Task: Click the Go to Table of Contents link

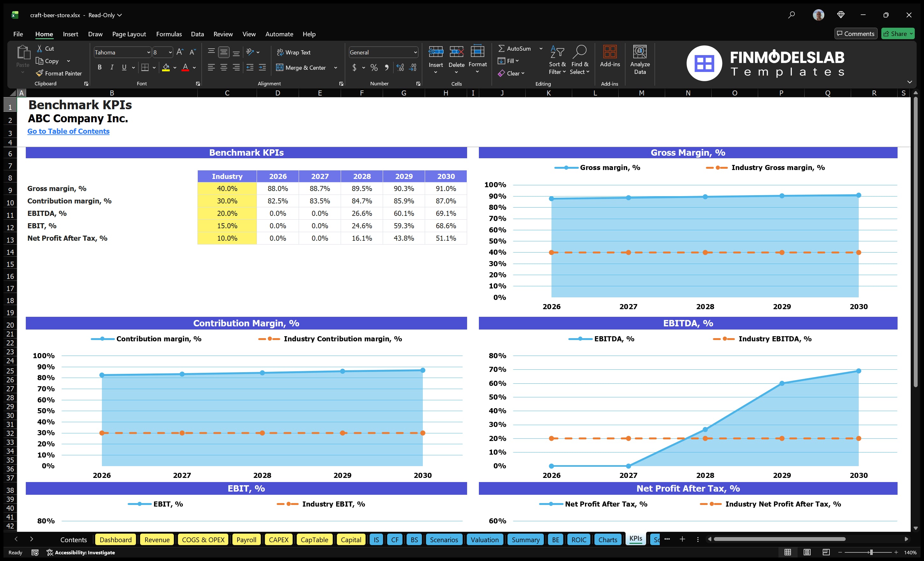Action: 68,131
